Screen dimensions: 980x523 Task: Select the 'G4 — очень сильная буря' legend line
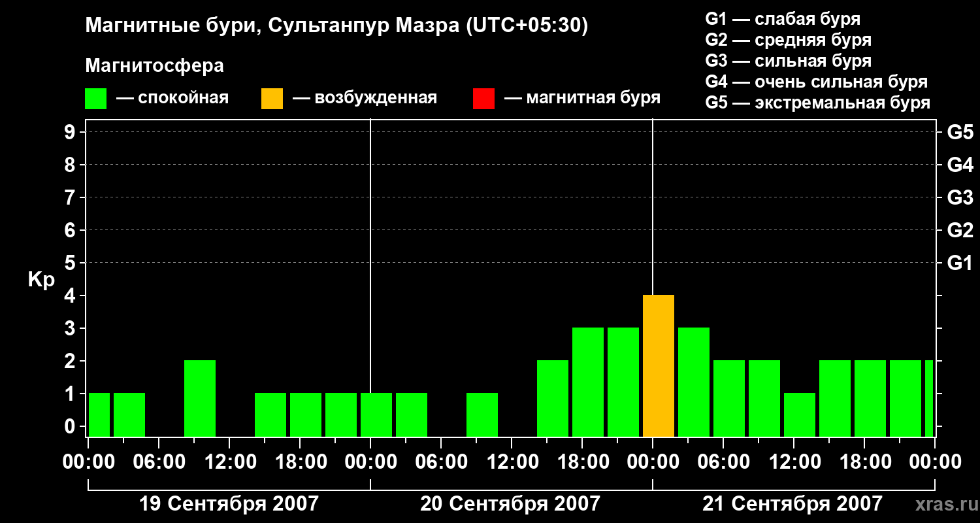pyautogui.click(x=817, y=82)
